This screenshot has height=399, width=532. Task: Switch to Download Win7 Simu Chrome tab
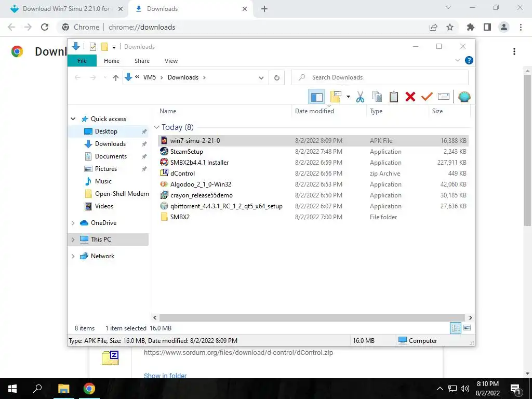[x=64, y=9]
